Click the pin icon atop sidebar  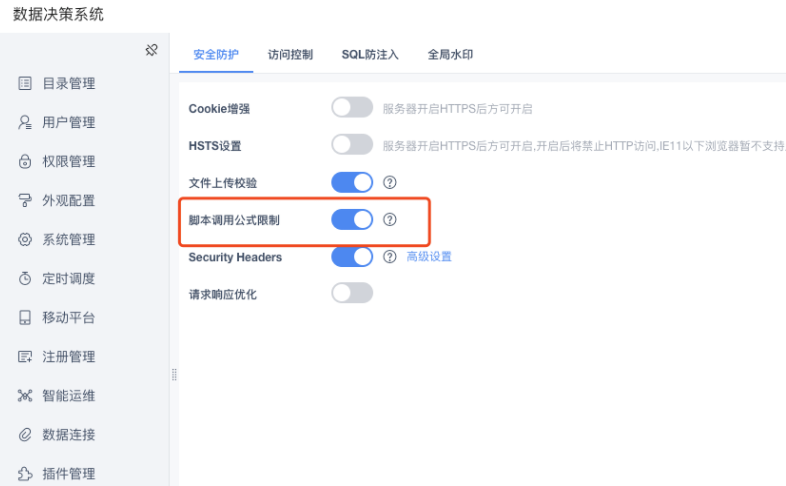(151, 50)
